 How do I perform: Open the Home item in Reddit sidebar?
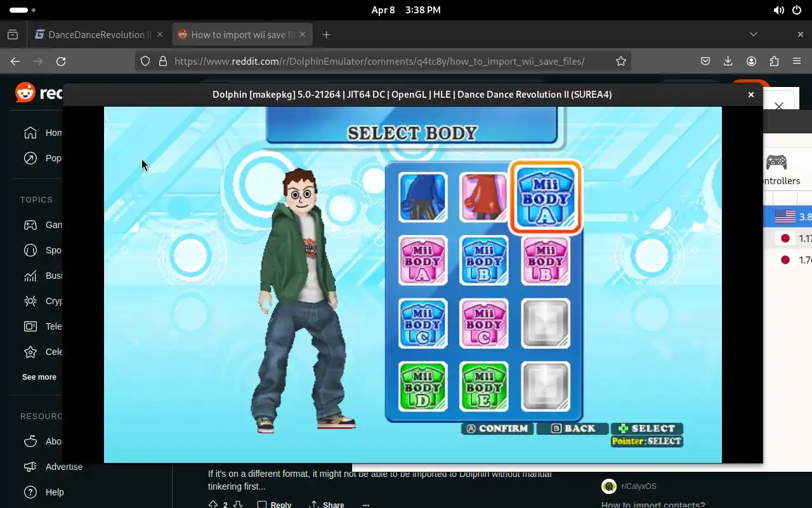[x=43, y=133]
